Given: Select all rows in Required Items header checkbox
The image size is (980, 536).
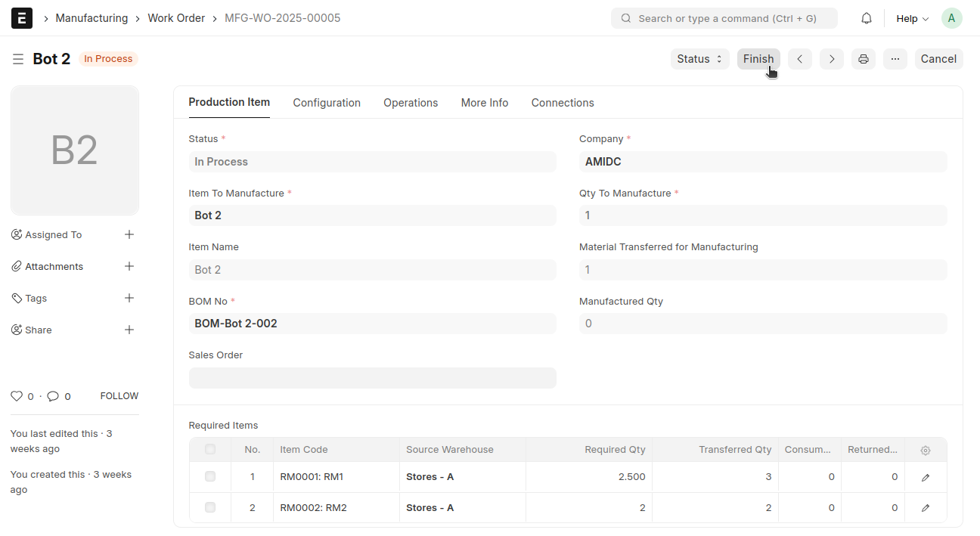Looking at the screenshot, I should pyautogui.click(x=210, y=450).
